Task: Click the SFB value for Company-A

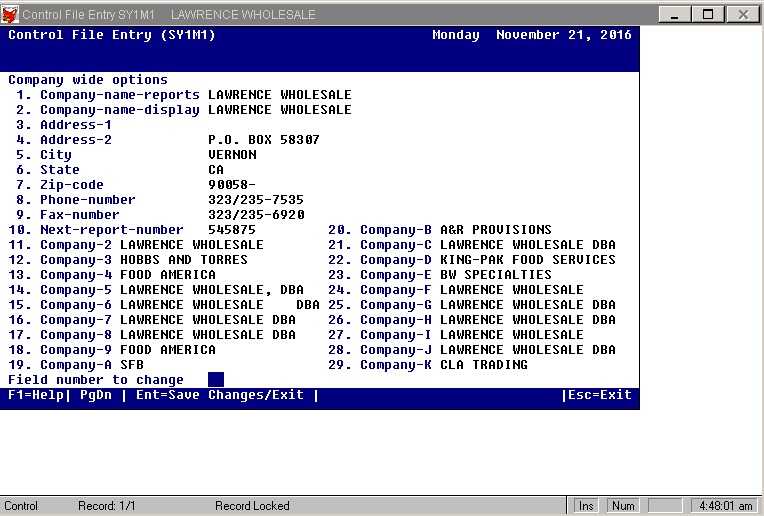Action: 132,365
